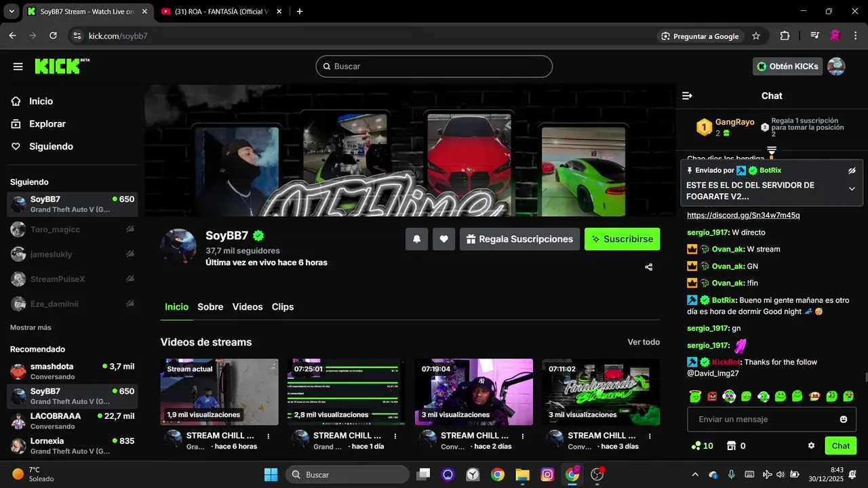Viewport: 868px width, 488px height.
Task: Open the Kick hamburger menu
Action: pyautogui.click(x=18, y=66)
